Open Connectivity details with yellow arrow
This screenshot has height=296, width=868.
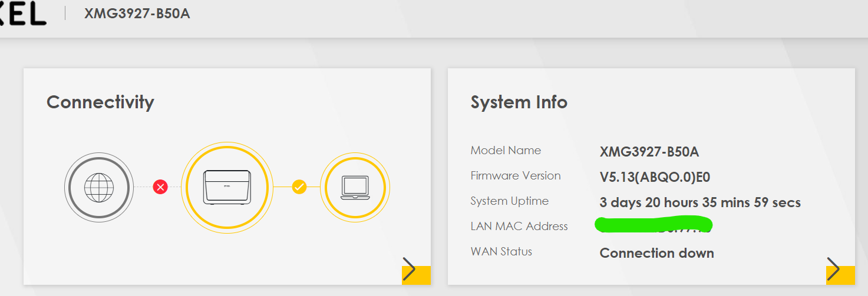[x=415, y=271]
